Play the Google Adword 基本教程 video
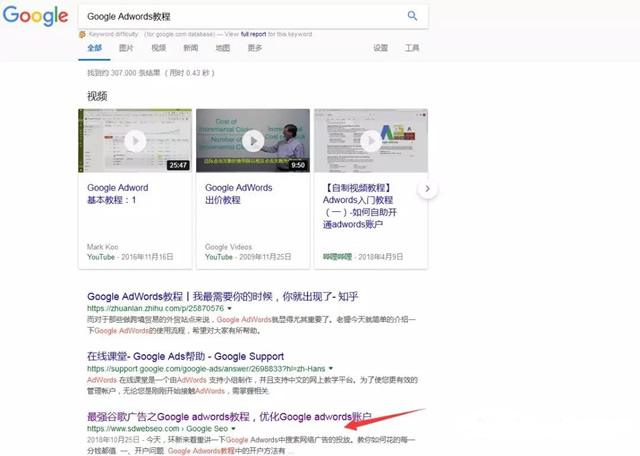This screenshot has width=640, height=456. tap(134, 141)
